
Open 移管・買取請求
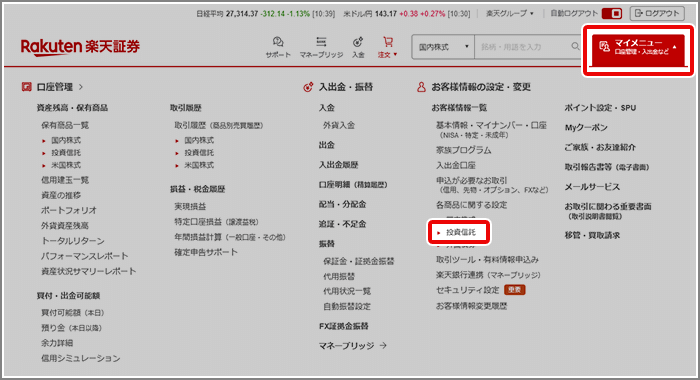tap(592, 235)
